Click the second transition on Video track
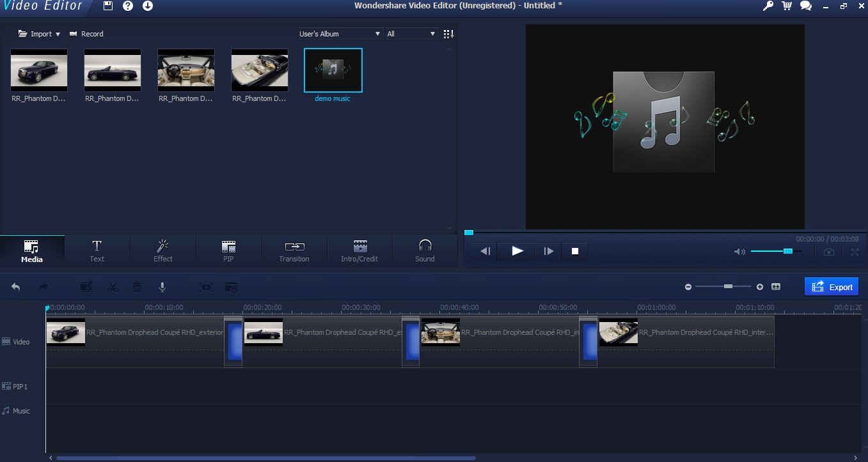The image size is (868, 462). (411, 341)
